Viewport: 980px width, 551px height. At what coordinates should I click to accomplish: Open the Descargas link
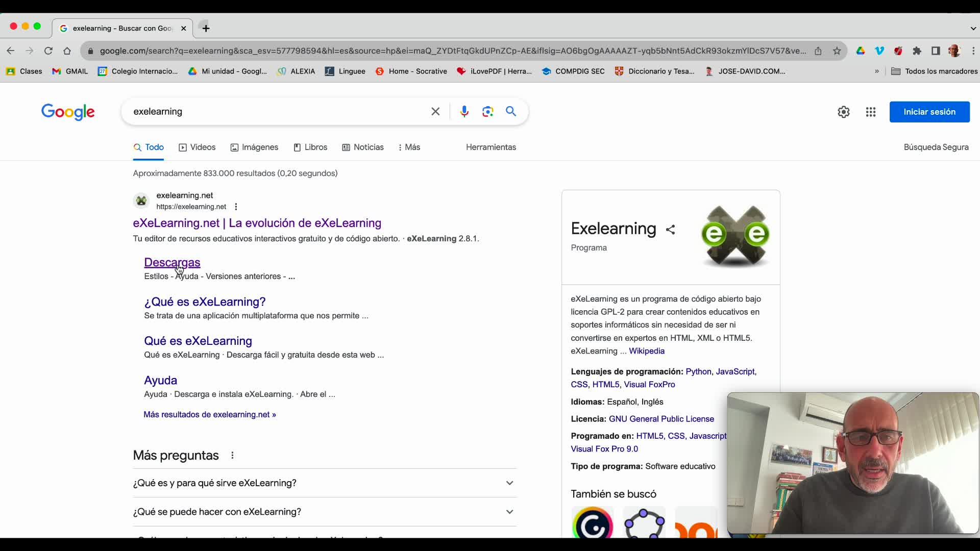coord(172,262)
